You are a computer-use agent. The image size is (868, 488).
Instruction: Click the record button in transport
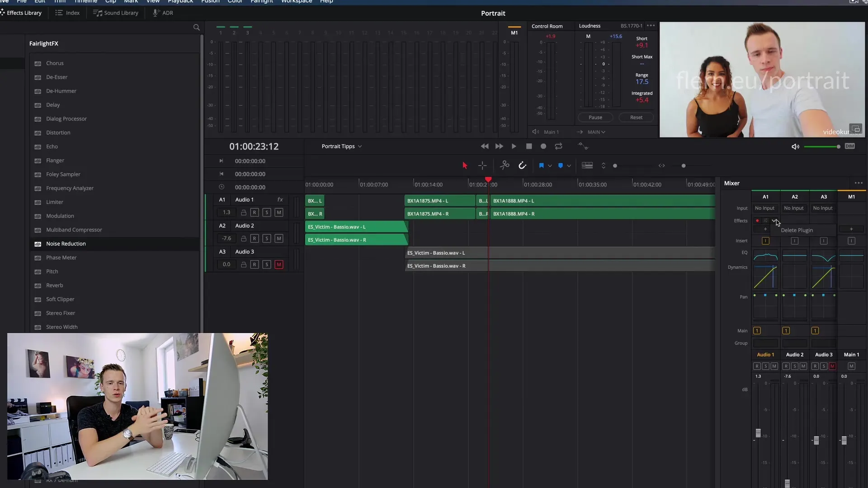[543, 146]
